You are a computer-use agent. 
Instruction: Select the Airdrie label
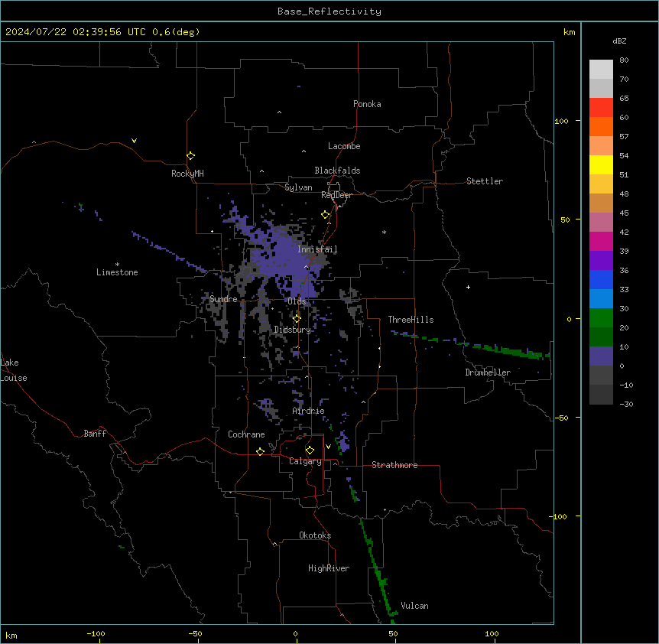(308, 411)
